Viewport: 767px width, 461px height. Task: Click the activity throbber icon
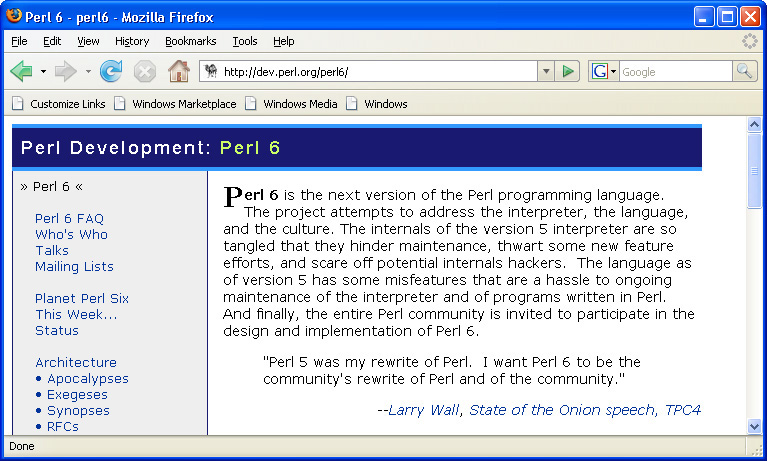[x=749, y=41]
